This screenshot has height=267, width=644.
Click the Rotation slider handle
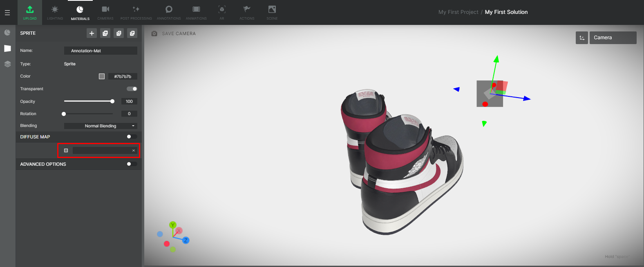click(x=64, y=114)
